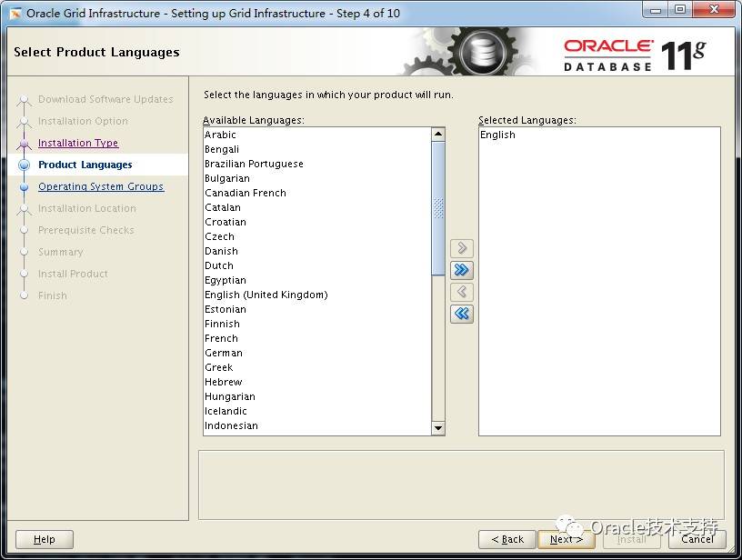The width and height of the screenshot is (742, 560).
Task: Select Greek in Available Languages
Action: (317, 367)
